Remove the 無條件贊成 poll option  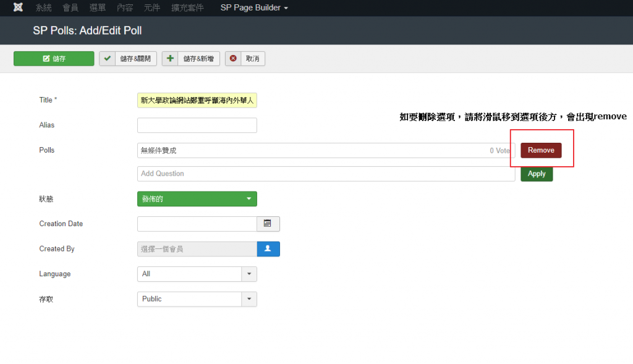(x=541, y=150)
